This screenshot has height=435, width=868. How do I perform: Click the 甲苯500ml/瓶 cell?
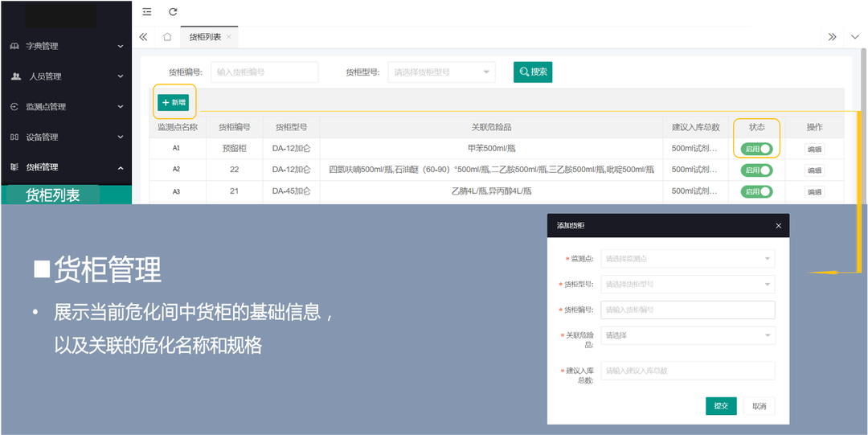[x=492, y=149]
